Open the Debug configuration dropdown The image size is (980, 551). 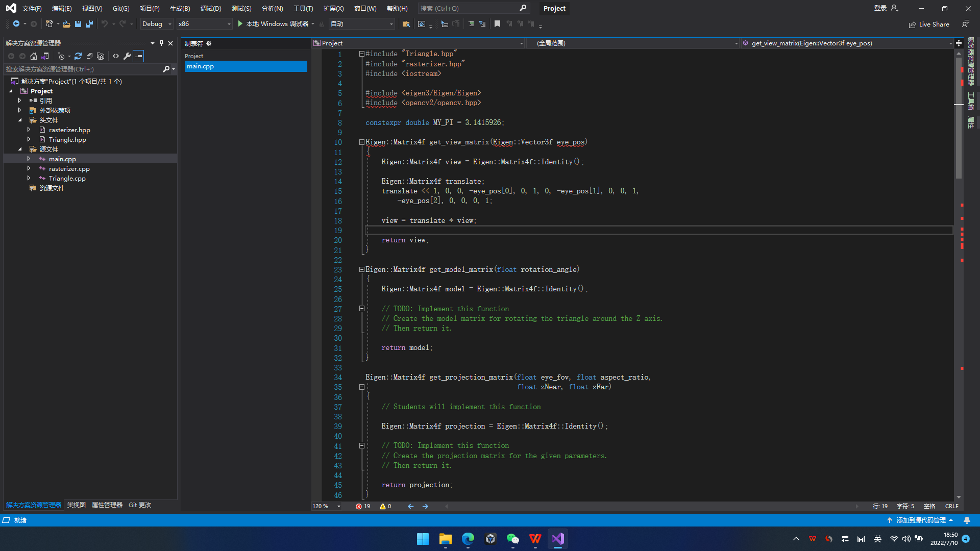point(156,24)
